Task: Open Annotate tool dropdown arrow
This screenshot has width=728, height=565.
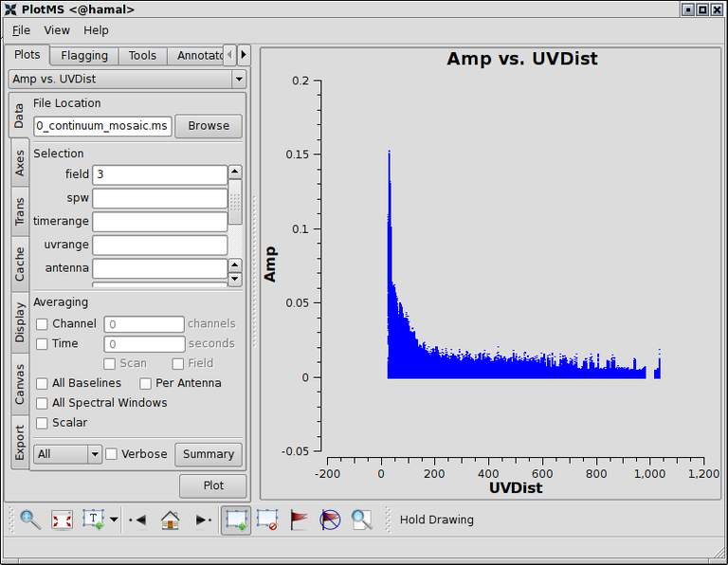Action: click(x=114, y=519)
